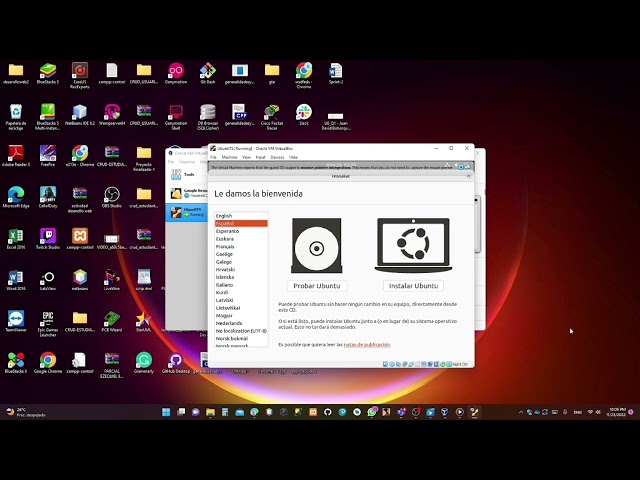Open Git Bash desktop icon
The width and height of the screenshot is (640, 480).
(x=208, y=74)
